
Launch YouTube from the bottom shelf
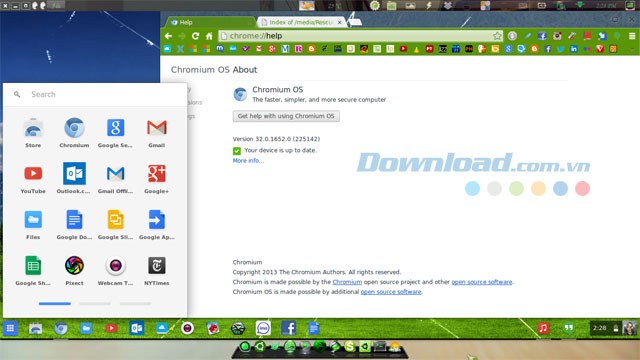tap(111, 328)
